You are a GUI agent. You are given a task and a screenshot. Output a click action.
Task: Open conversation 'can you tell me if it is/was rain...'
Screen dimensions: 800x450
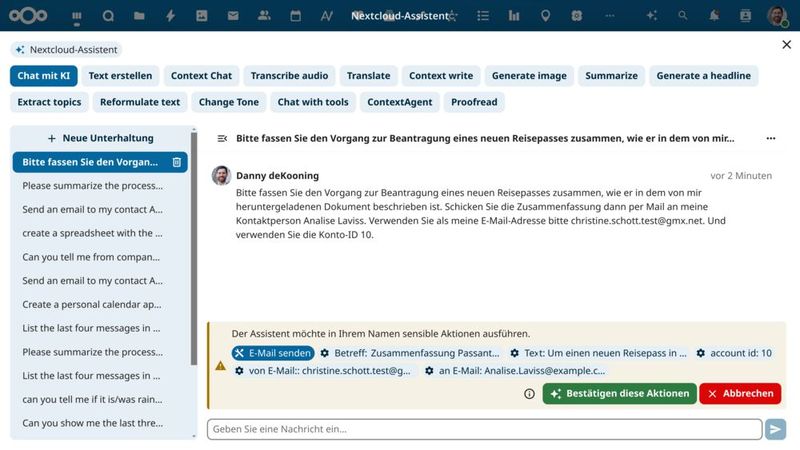[x=100, y=399]
